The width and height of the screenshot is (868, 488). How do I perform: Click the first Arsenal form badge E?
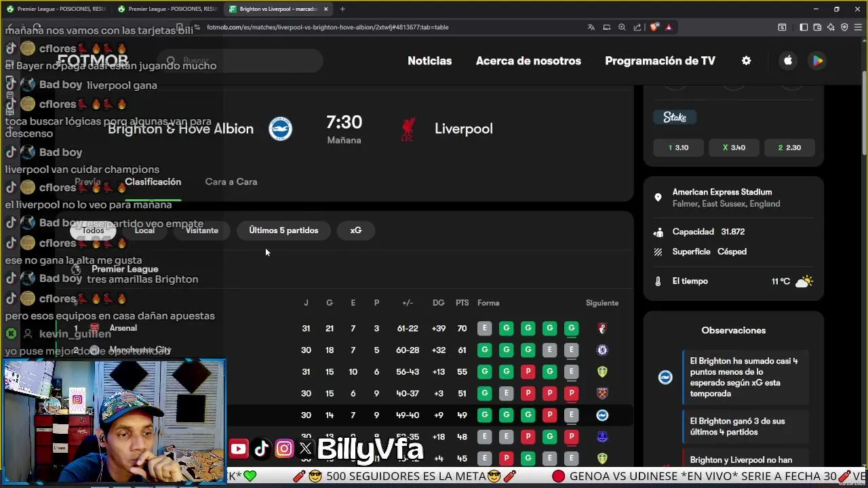pyautogui.click(x=484, y=328)
